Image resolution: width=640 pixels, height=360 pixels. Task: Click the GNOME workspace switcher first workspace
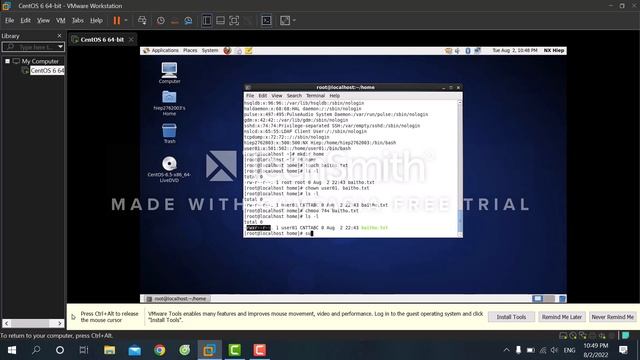(538, 299)
